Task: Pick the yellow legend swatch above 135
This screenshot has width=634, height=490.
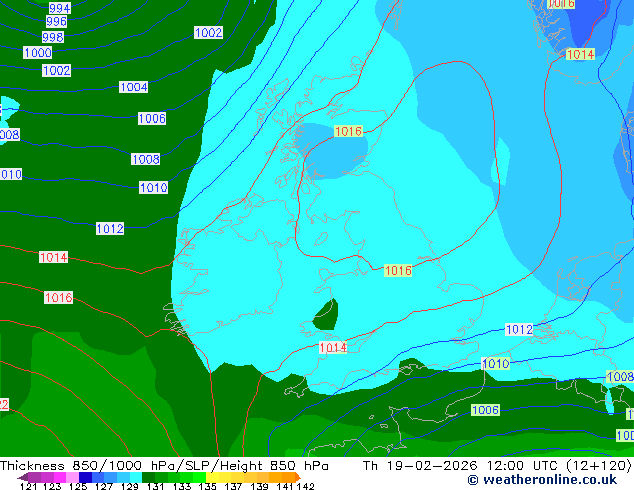Action: point(213,477)
